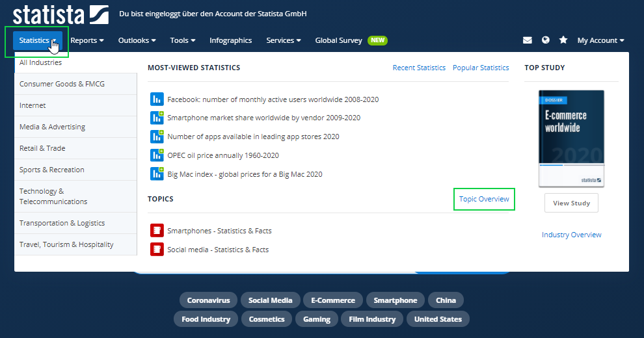Expand the Outlooks dropdown
The image size is (644, 338).
click(x=137, y=40)
